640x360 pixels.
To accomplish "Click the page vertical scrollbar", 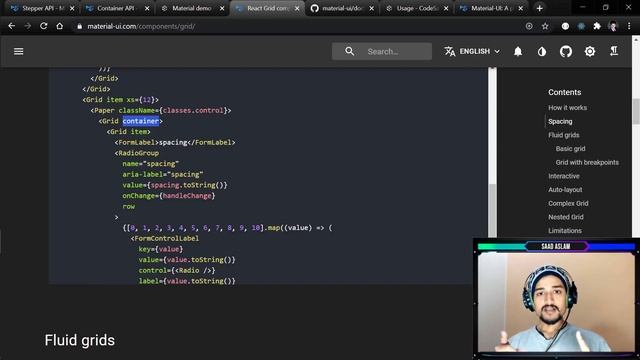I will (x=636, y=110).
